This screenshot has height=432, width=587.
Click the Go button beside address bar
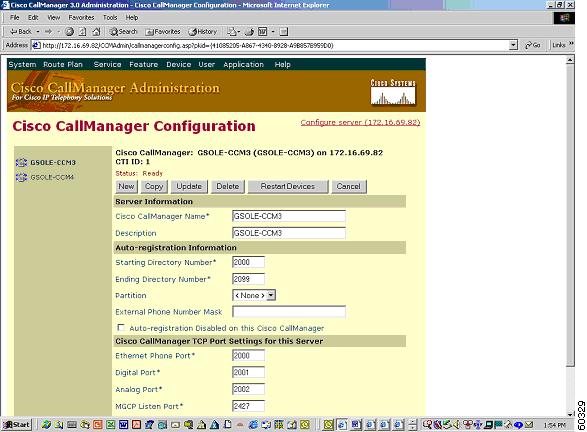point(533,45)
